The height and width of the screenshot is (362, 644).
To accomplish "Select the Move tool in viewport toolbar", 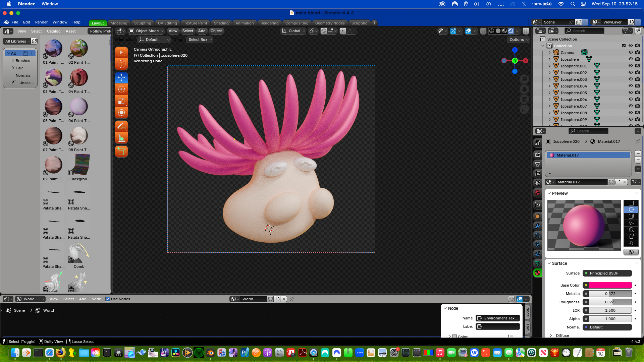I will (121, 77).
